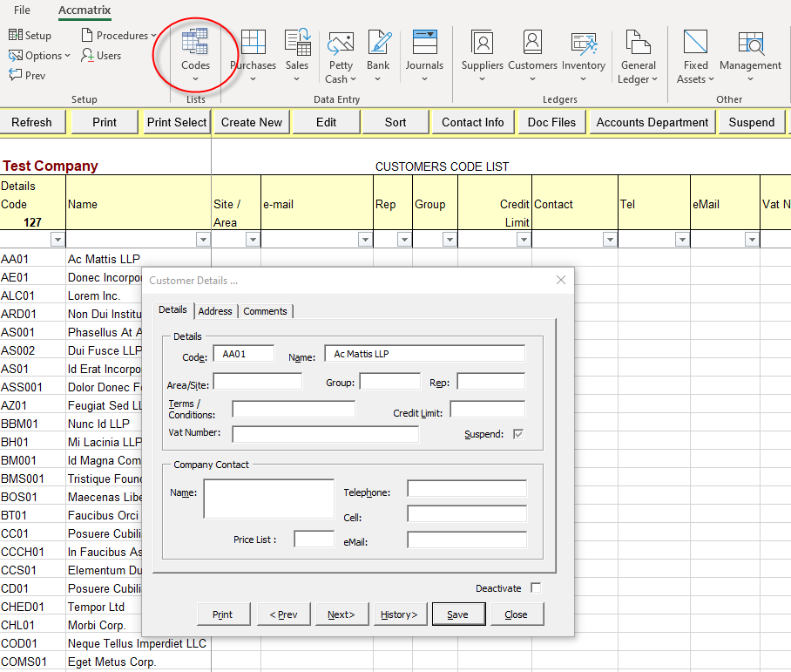Toggle the Suspend checkbox in Details
Image resolution: width=791 pixels, height=672 pixels.
pyautogui.click(x=518, y=434)
